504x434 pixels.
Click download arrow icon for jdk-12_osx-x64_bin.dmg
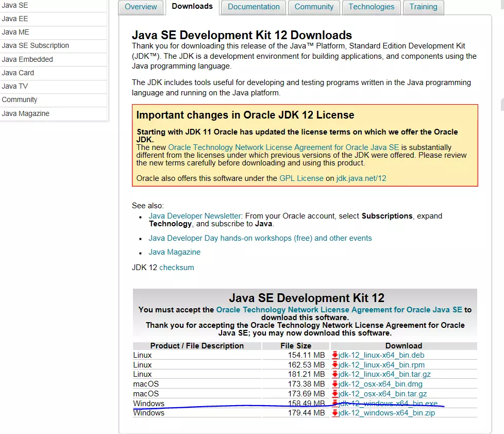pos(335,384)
